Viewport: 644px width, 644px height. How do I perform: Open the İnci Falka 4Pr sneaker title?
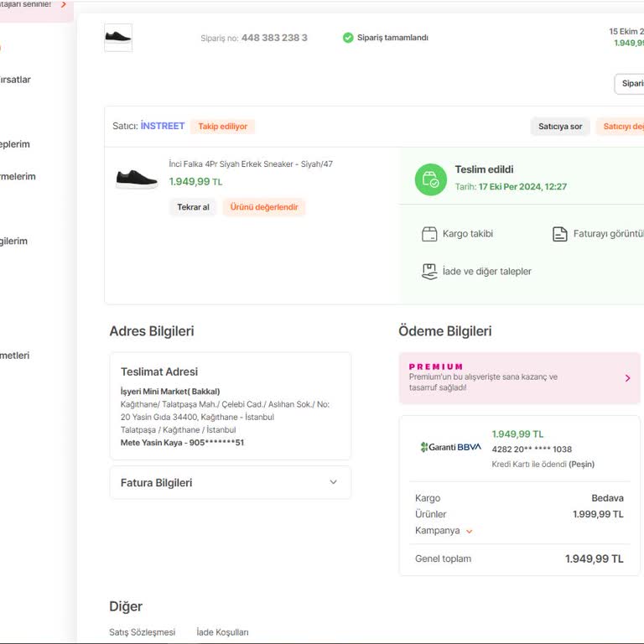coord(251,164)
